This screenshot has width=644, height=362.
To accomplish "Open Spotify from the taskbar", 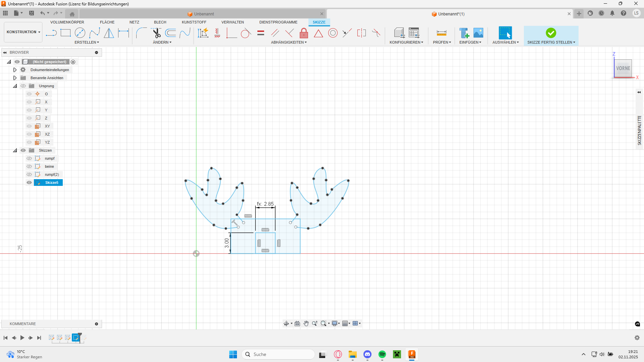I will point(382,354).
